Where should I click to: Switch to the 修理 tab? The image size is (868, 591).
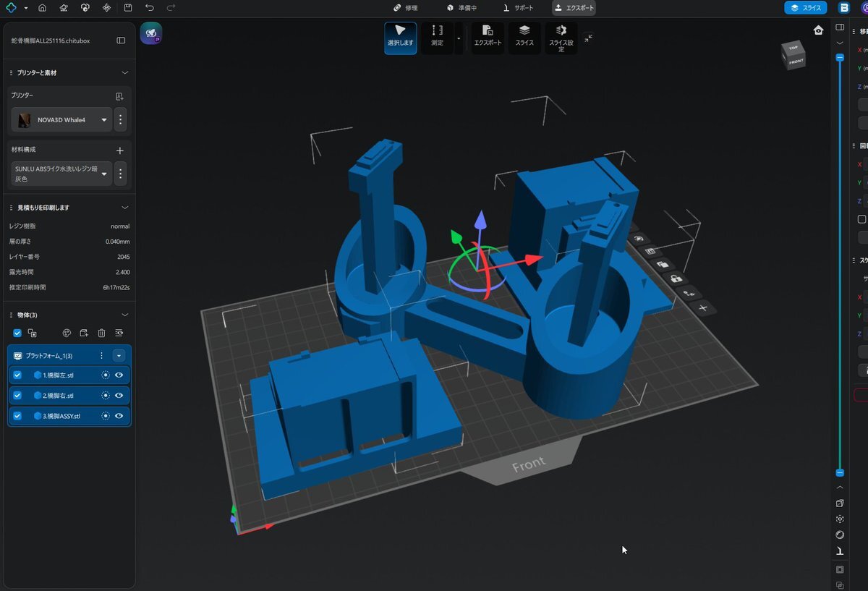coord(405,8)
